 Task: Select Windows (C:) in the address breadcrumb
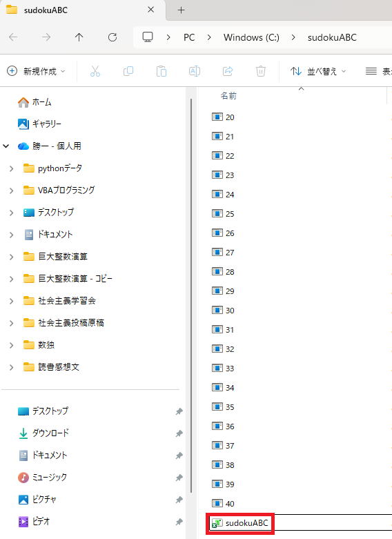[251, 37]
